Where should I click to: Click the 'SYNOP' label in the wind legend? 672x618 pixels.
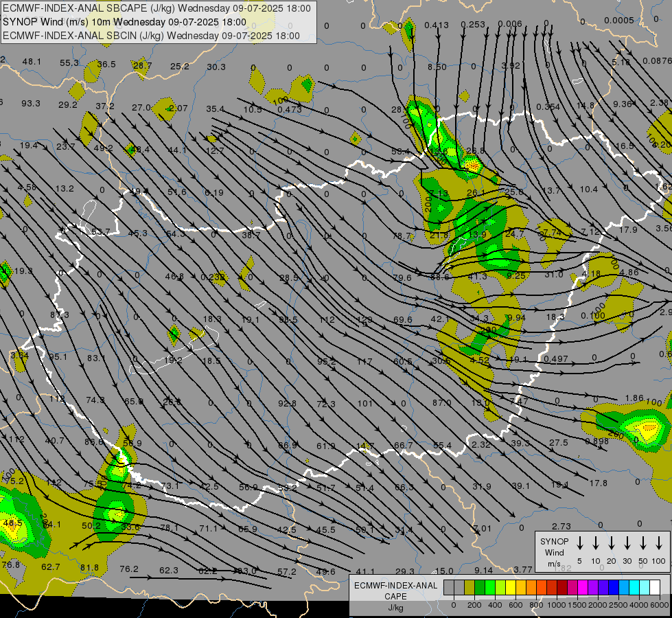[554, 541]
